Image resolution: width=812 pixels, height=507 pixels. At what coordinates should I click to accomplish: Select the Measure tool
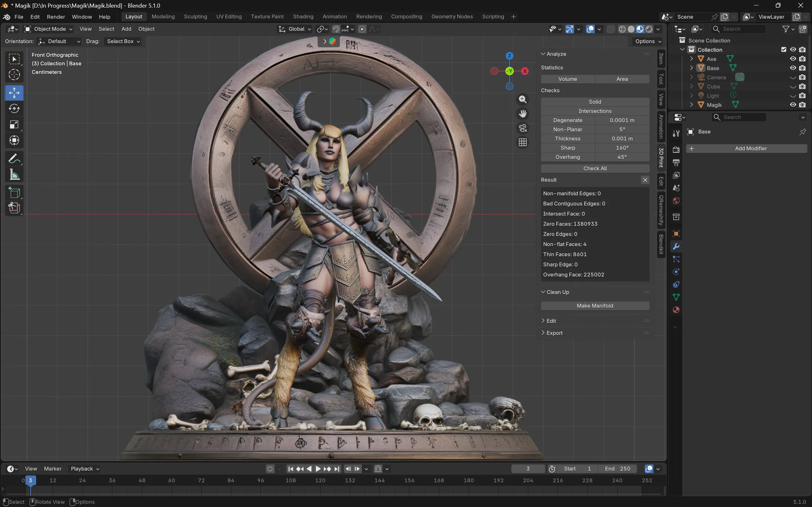(14, 174)
